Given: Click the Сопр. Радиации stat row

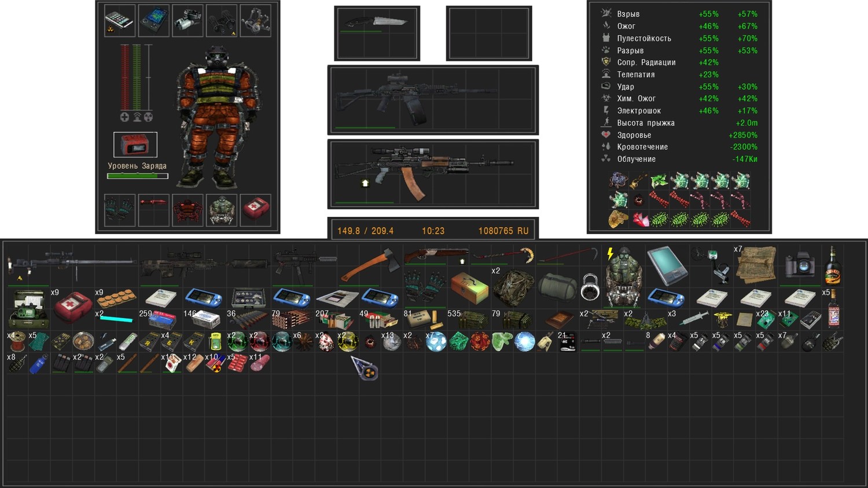Looking at the screenshot, I should (679, 62).
